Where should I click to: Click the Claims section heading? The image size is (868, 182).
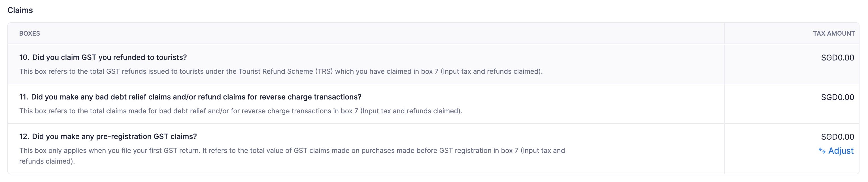click(20, 10)
